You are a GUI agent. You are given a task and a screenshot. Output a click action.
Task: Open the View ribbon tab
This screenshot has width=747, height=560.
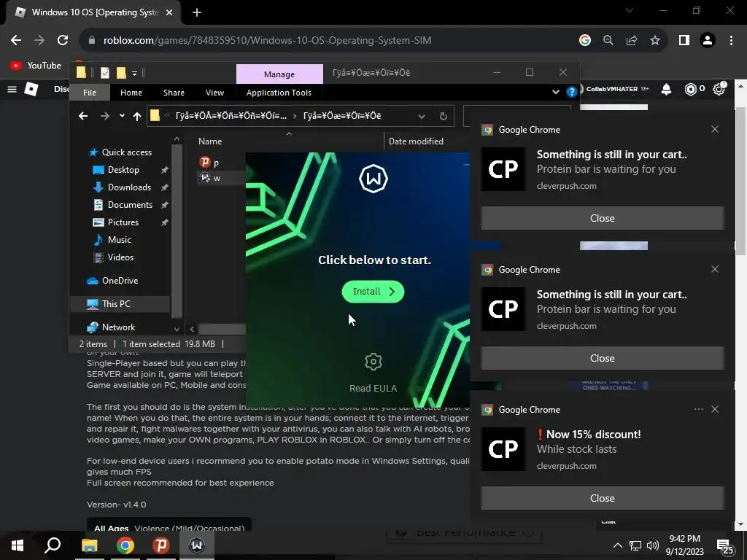coord(214,93)
